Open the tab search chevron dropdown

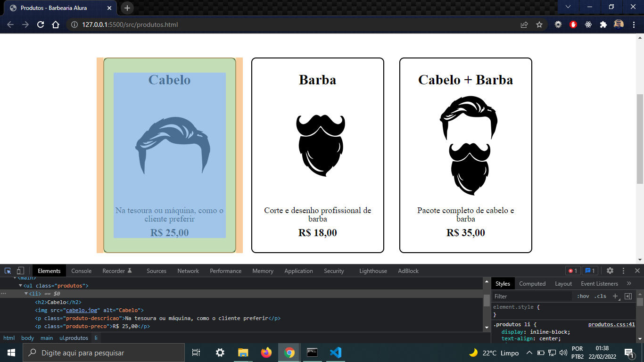pyautogui.click(x=568, y=7)
